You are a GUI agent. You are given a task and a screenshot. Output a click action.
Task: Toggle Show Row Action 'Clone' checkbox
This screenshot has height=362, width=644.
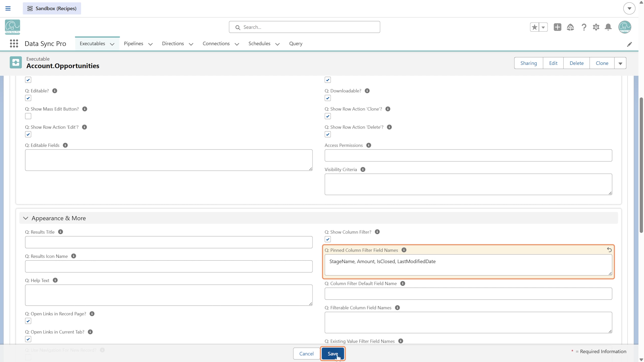tap(328, 116)
